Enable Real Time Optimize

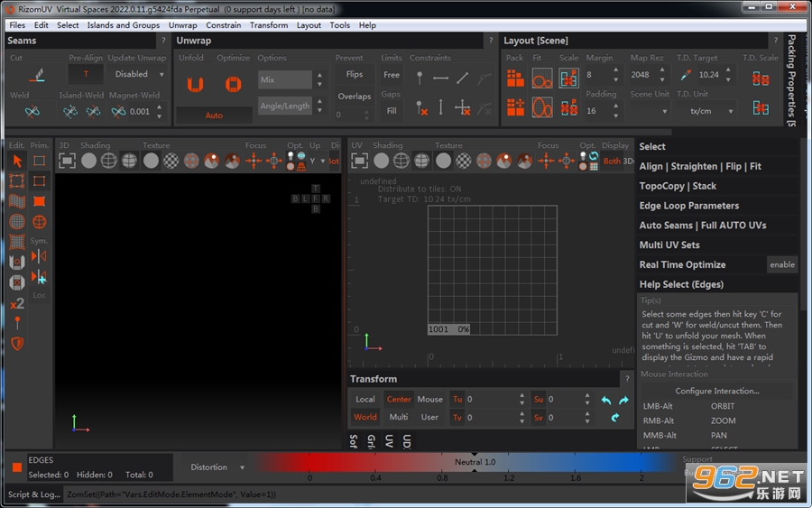tap(782, 264)
